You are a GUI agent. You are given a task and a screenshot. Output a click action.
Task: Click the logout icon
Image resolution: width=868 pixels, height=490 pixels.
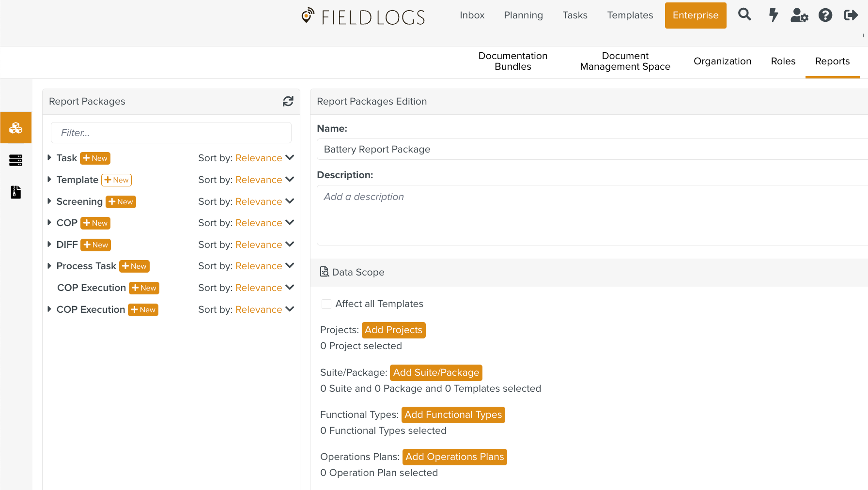(851, 15)
